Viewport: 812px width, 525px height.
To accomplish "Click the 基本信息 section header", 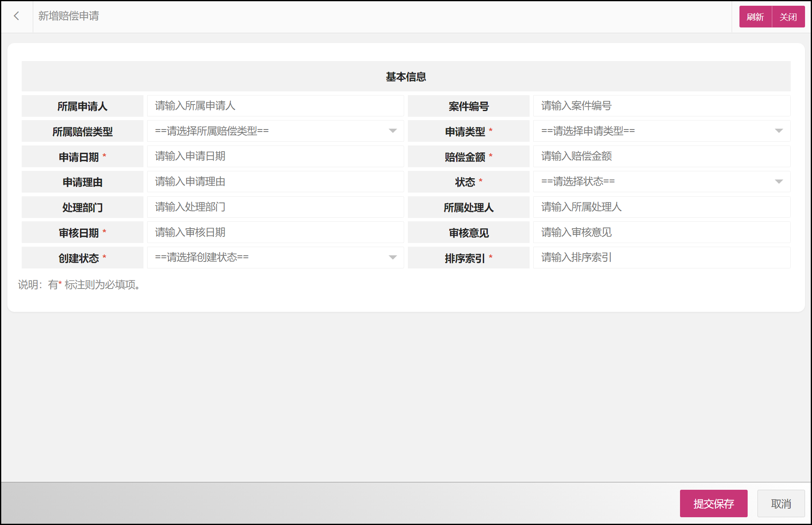I will point(406,77).
